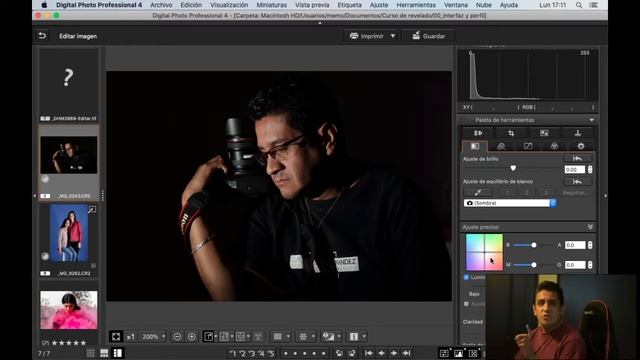
Task: Click the brightness 0.00 value field
Action: pyautogui.click(x=574, y=169)
